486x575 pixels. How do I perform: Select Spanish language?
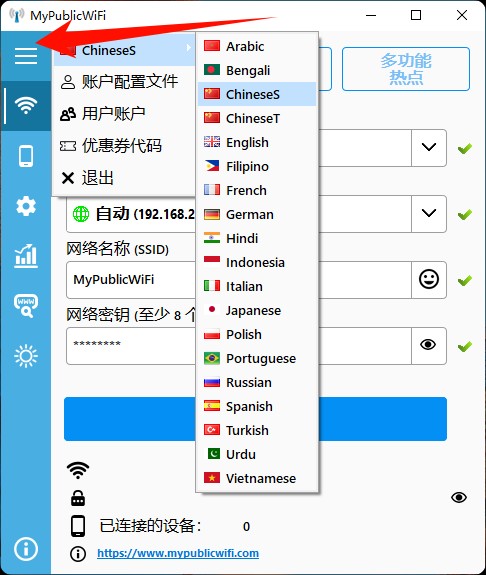click(x=257, y=406)
